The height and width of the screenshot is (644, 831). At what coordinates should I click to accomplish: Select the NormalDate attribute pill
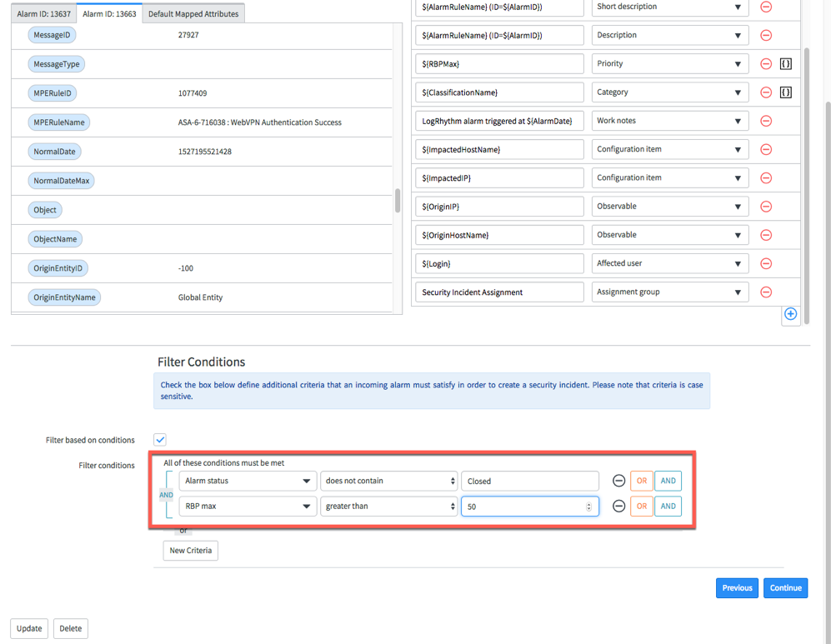click(x=54, y=152)
